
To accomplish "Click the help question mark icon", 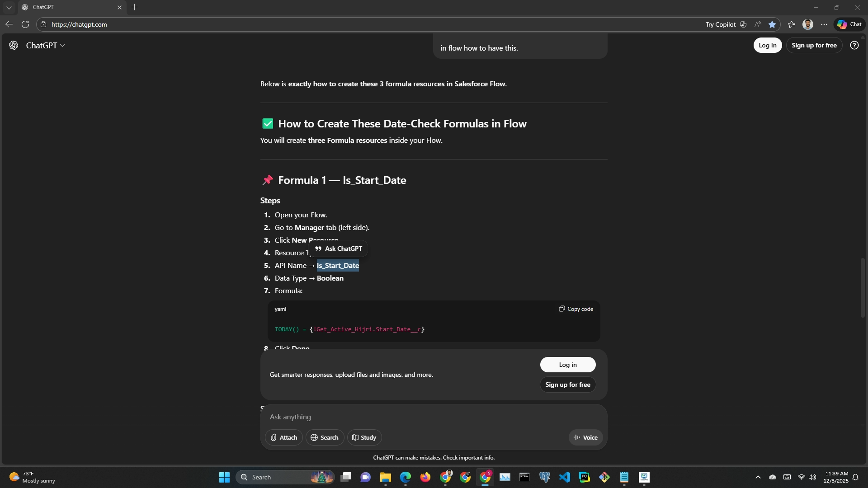I will click(854, 45).
